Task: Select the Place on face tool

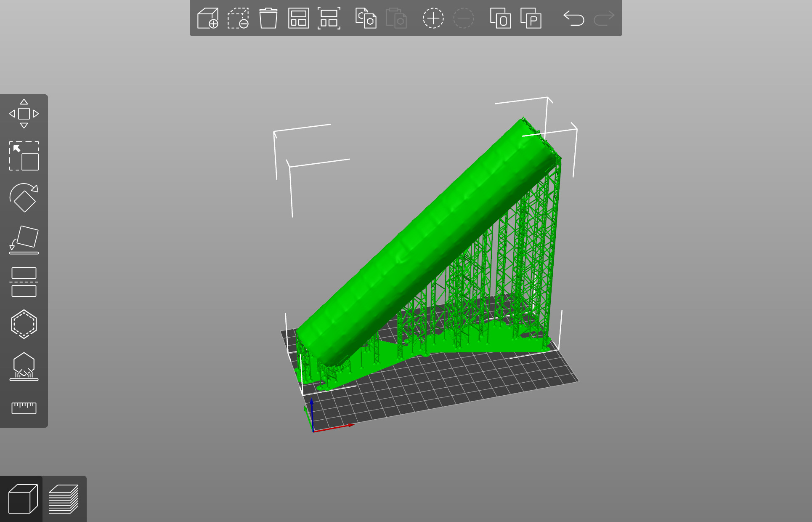Action: tap(24, 240)
